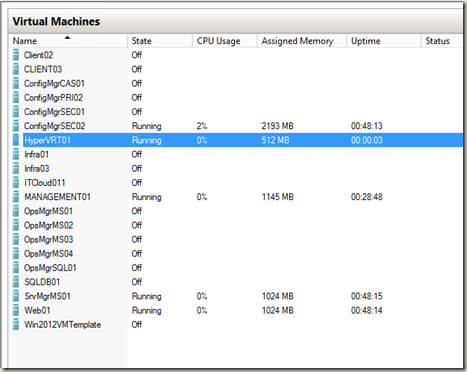Click the Off state of Win2012VMTemplate
Image resolution: width=467 pixels, height=372 pixels.
pyautogui.click(x=136, y=324)
